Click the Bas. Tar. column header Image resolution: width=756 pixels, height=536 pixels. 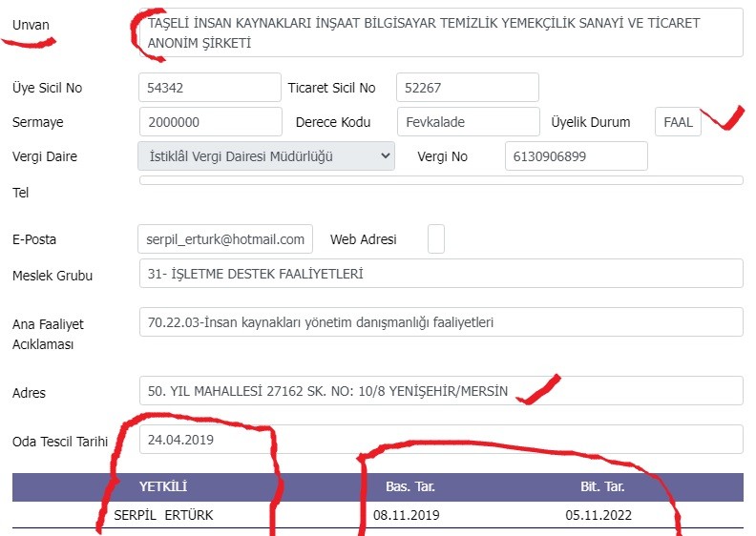pyautogui.click(x=410, y=486)
